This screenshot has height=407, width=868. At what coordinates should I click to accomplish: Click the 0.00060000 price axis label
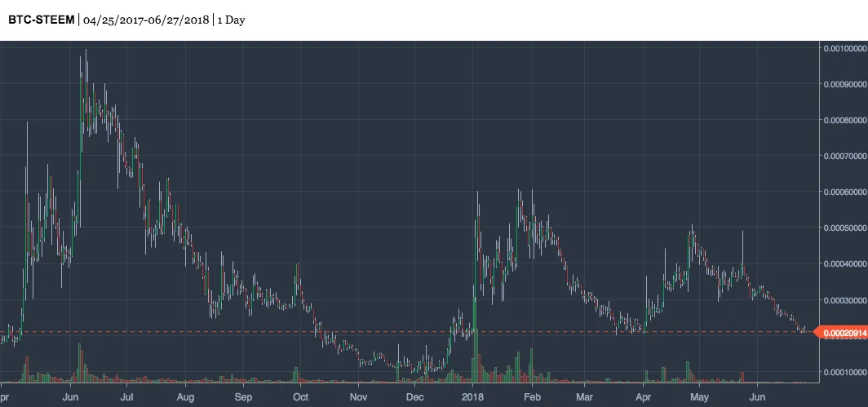(x=845, y=192)
